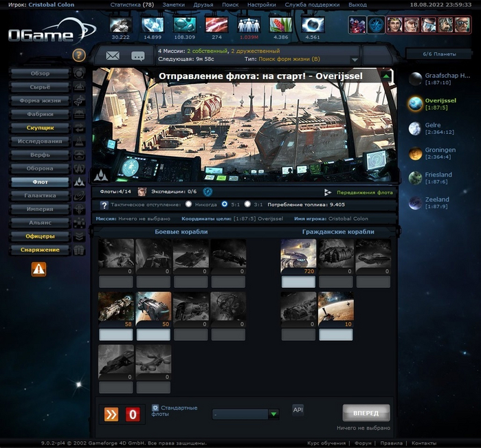Click the ВПЕРЕД button
The height and width of the screenshot is (448, 481).
pos(366,413)
